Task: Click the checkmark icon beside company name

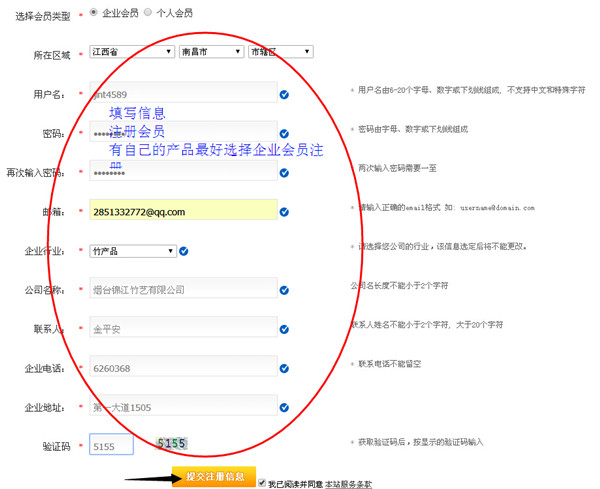Action: (285, 290)
